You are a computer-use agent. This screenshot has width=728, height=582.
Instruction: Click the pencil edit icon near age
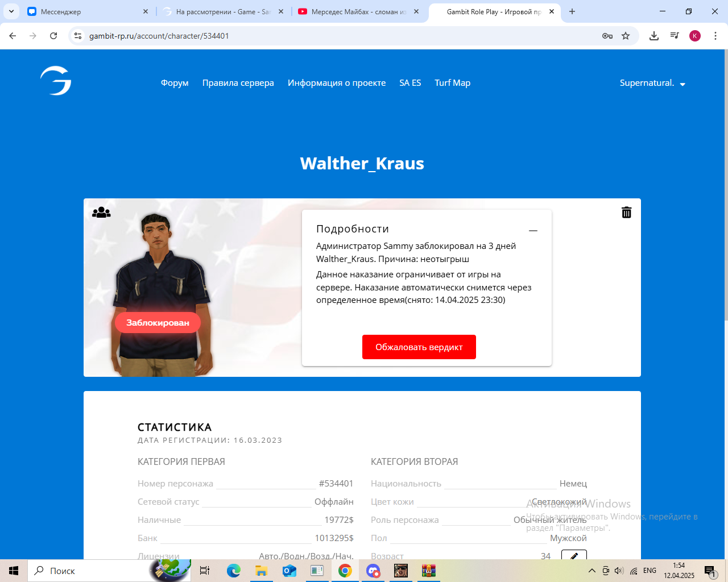pos(574,555)
